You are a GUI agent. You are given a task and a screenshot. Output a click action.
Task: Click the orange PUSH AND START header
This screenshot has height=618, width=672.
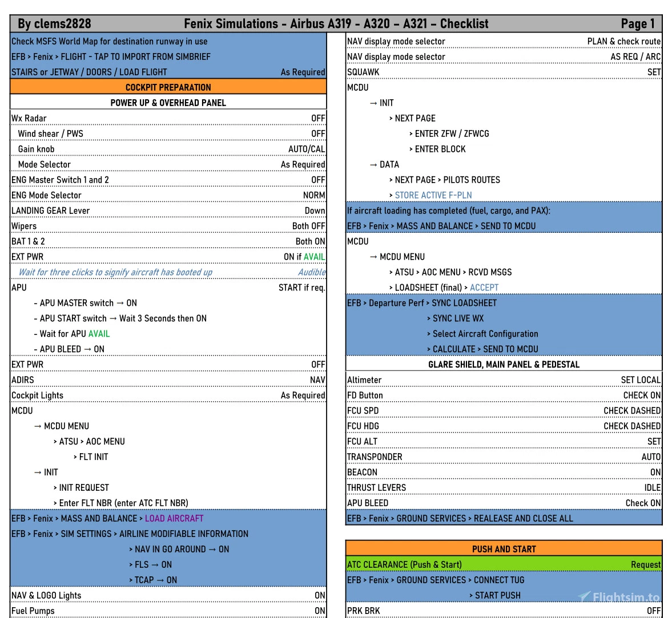pos(504,549)
